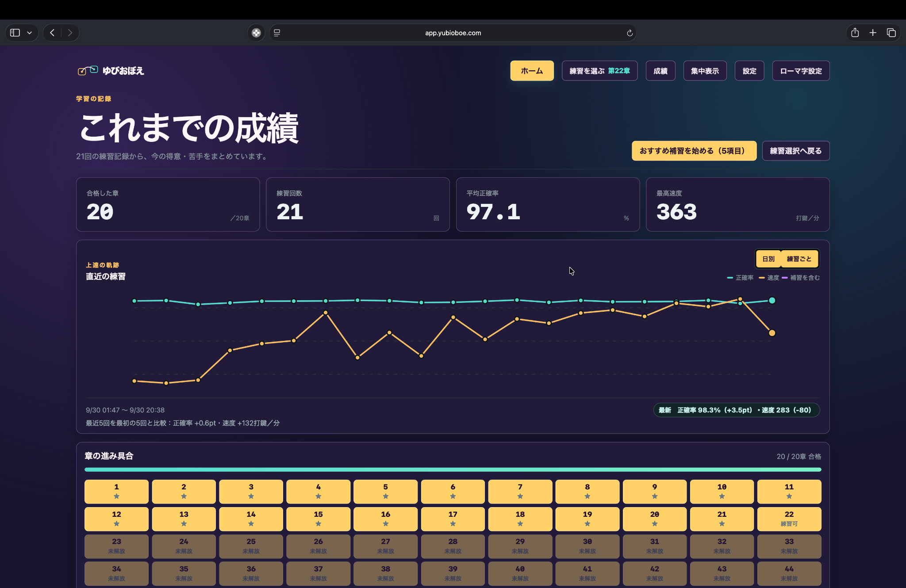Screen dimensions: 906x588
Task: Click the 補習を含む legend entry
Action: pos(801,278)
